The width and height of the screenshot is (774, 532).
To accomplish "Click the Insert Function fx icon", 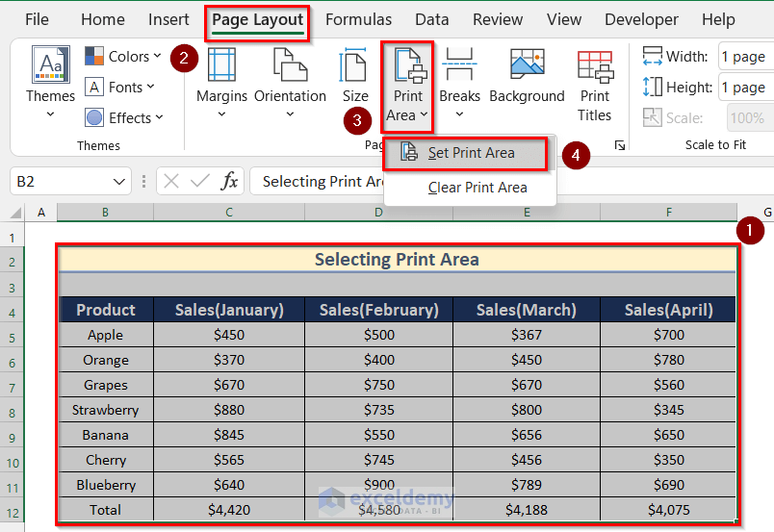I will 229,181.
